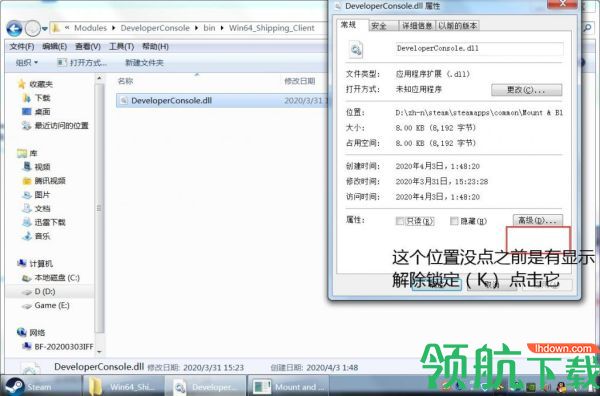Screen dimensions: 600x396
Task: Click 高级(D)... button
Action: tap(538, 220)
